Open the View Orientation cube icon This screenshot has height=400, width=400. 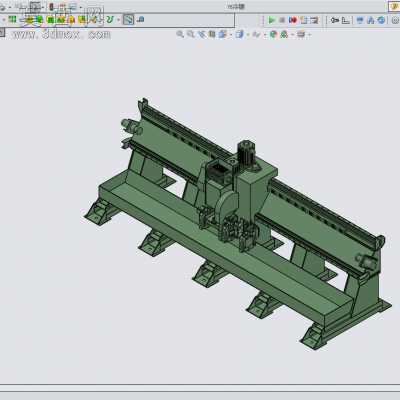coord(222,34)
